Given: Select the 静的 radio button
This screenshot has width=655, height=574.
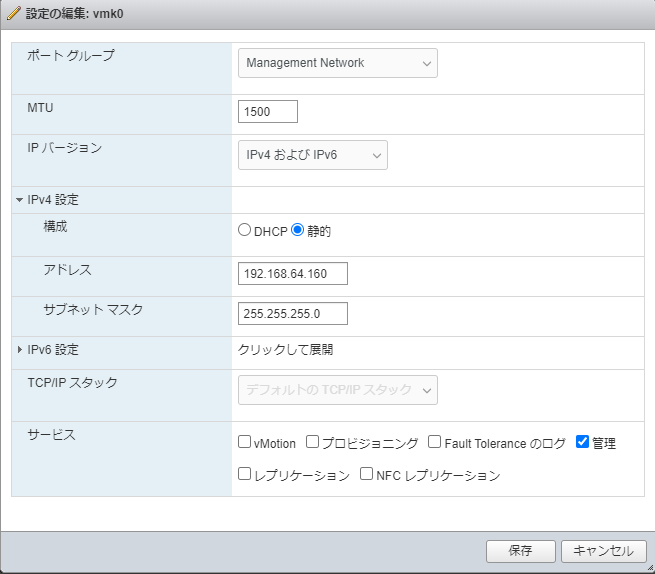Looking at the screenshot, I should click(x=297, y=230).
